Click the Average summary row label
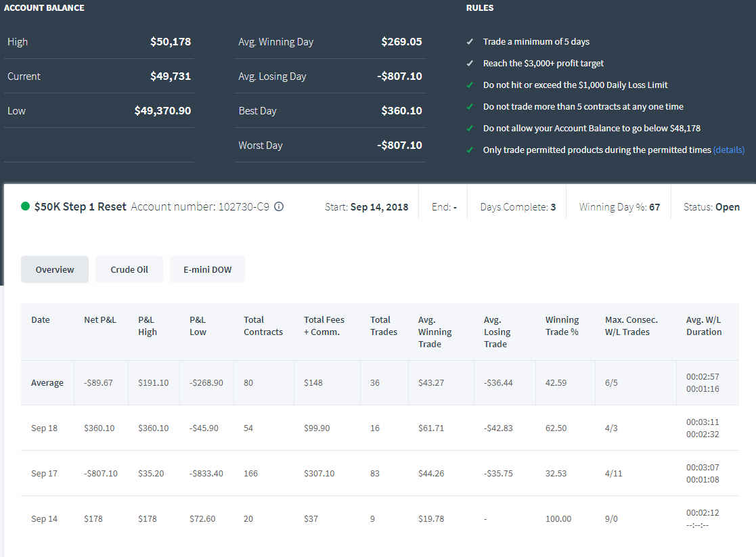 click(x=47, y=383)
